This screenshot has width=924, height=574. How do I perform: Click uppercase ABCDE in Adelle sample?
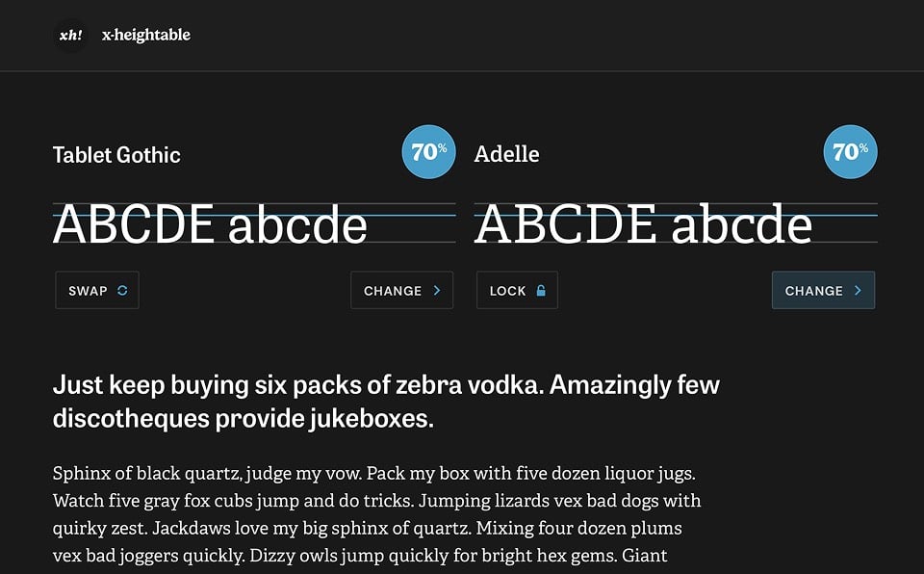pyautogui.click(x=565, y=224)
